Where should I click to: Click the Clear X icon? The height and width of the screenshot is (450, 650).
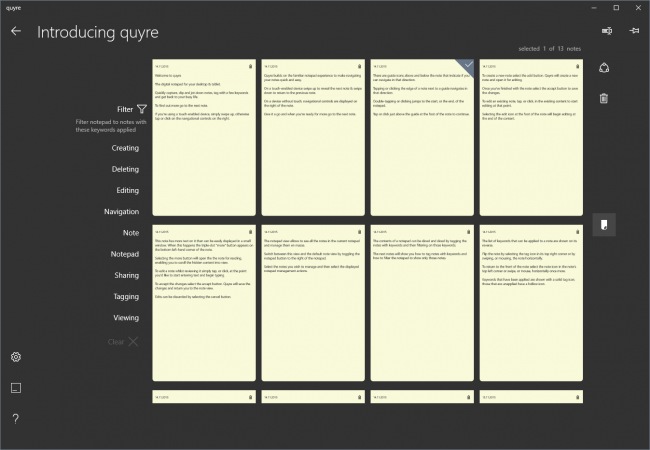pos(133,342)
